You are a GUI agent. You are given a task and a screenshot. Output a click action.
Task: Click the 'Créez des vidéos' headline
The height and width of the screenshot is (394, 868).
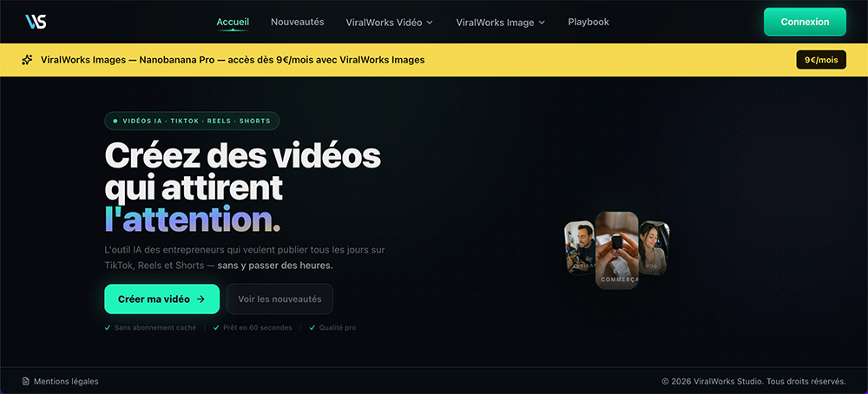(x=242, y=155)
